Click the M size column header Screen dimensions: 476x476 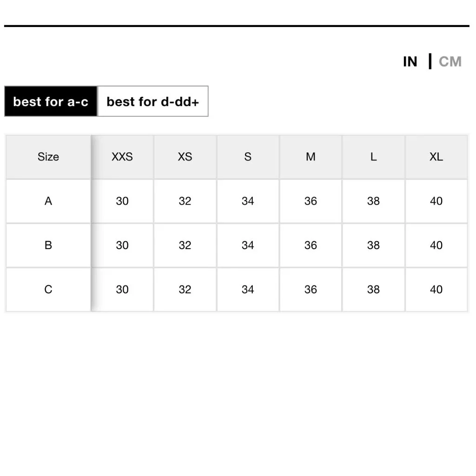311,157
